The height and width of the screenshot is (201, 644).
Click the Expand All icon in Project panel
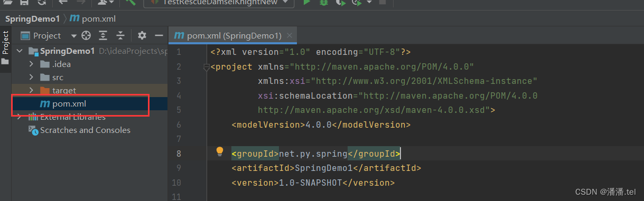(x=103, y=35)
